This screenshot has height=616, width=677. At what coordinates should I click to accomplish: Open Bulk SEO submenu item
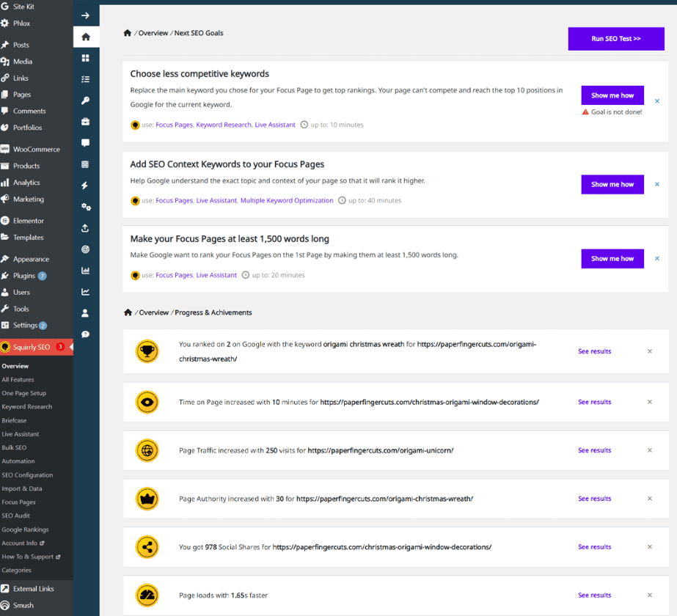coord(14,447)
